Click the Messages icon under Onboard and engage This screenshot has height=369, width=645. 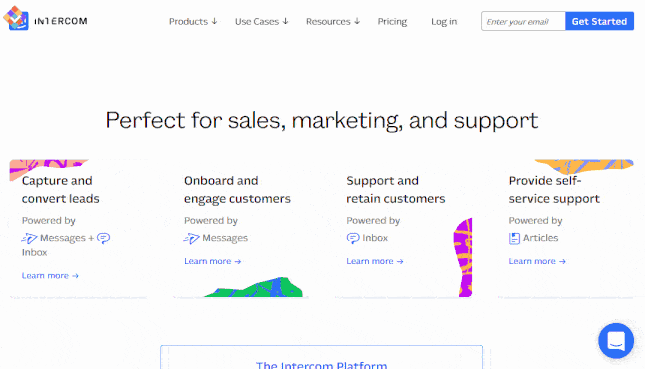(x=192, y=238)
